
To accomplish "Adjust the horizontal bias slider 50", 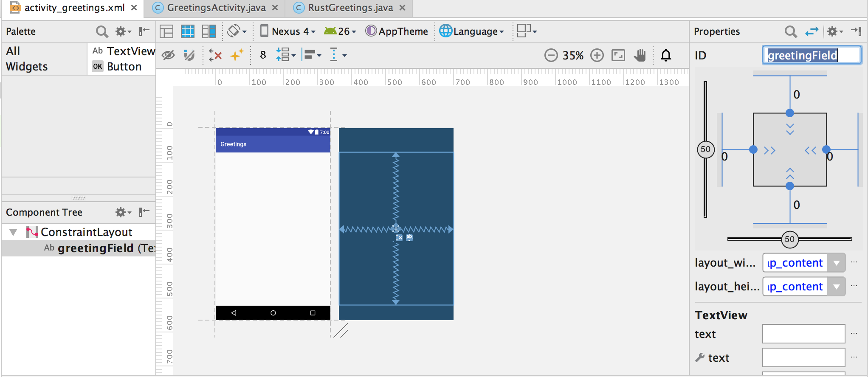I will (x=790, y=239).
